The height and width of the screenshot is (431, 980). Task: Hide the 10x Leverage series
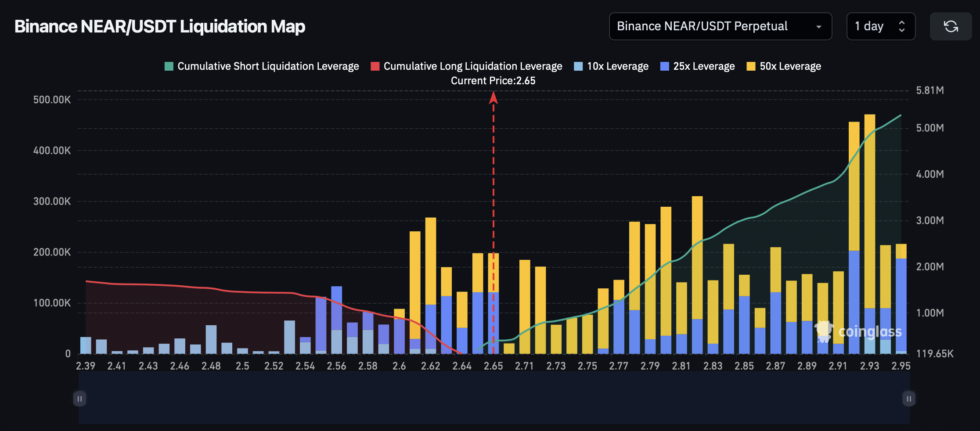(x=617, y=66)
